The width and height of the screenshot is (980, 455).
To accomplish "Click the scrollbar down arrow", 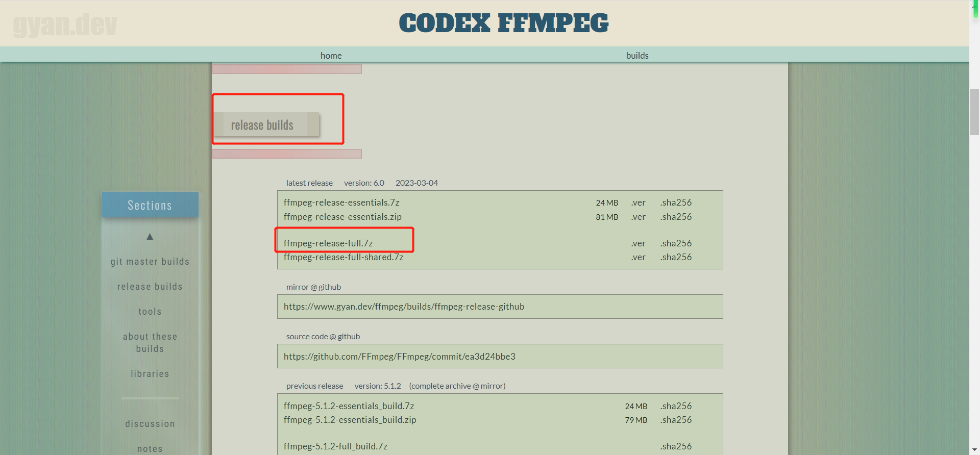I will tap(974, 450).
